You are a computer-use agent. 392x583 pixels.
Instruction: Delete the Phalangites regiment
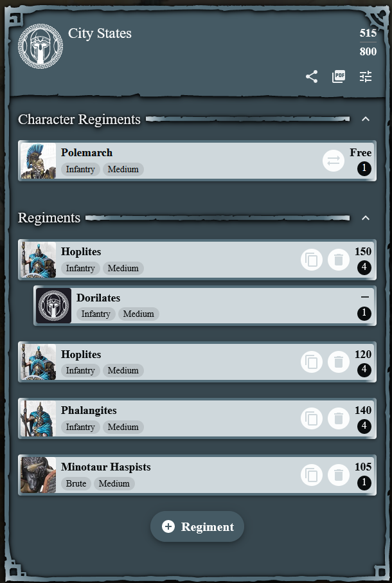point(339,418)
